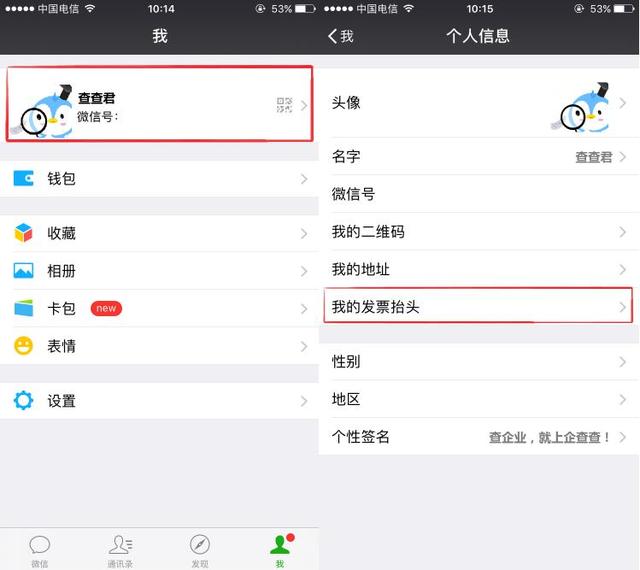The height and width of the screenshot is (570, 640).
Task: Tap the 卡包 card pack icon
Action: (23, 308)
